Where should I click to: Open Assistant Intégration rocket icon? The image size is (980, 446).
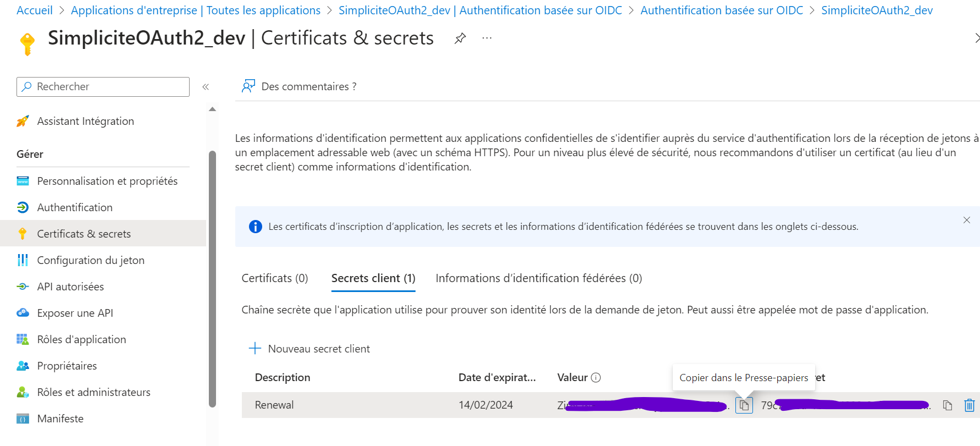(x=23, y=121)
